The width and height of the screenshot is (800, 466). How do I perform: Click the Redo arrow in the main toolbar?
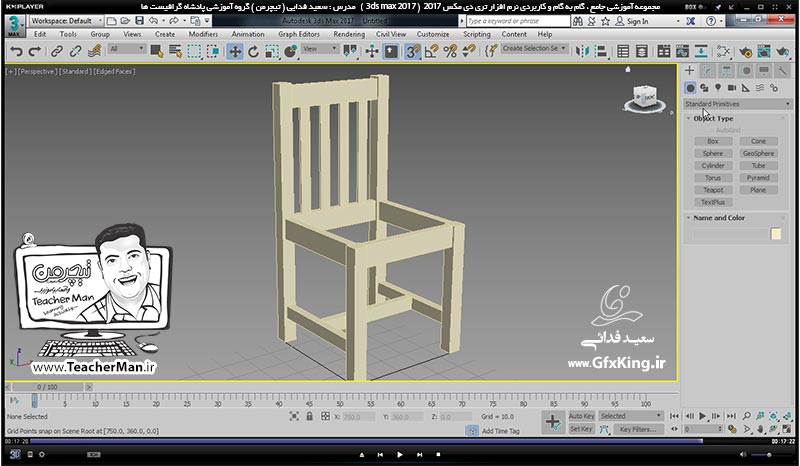pos(35,51)
